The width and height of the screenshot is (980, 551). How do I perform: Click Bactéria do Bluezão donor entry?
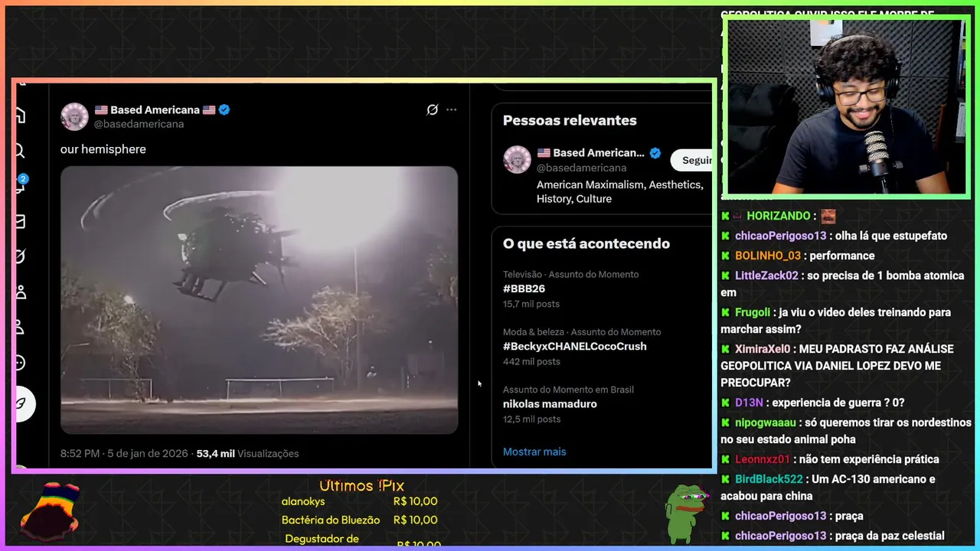(331, 520)
